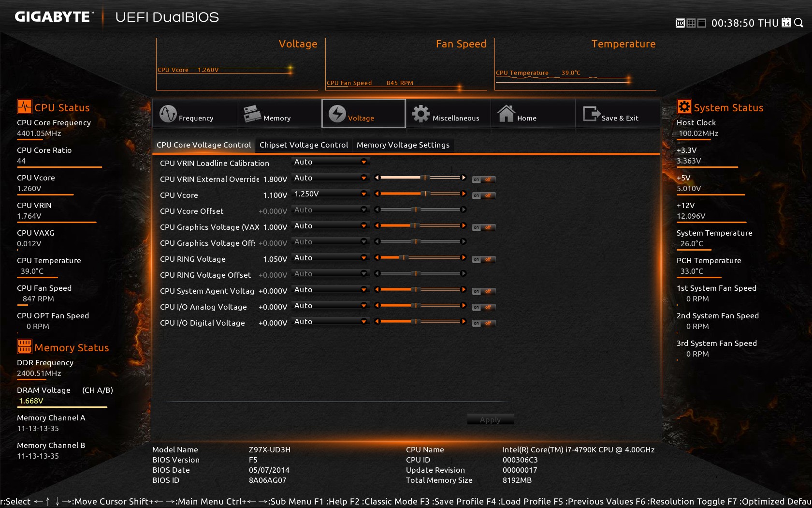The height and width of the screenshot is (508, 812).
Task: Toggle on/off switch for CPU RING Voltage
Action: point(484,259)
